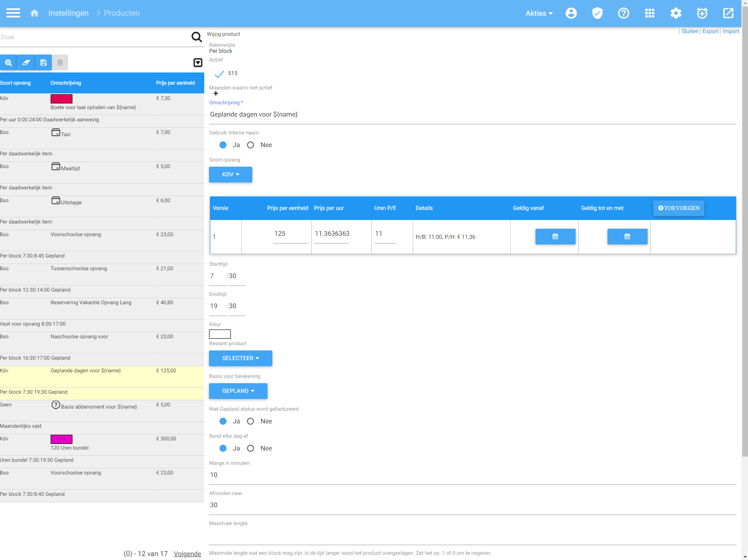The image size is (748, 560).
Task: Click the search magnifier next to Zoek
Action: [197, 37]
